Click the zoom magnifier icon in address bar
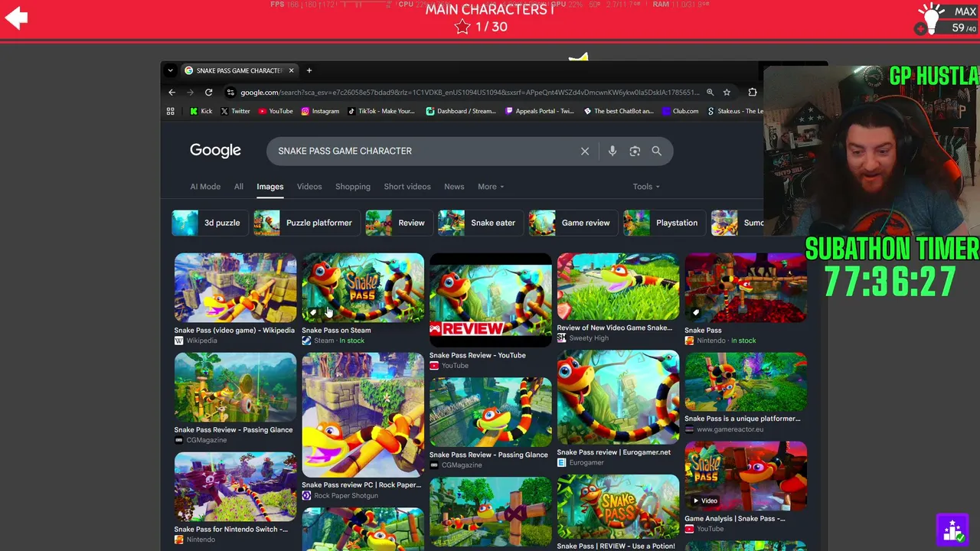 (x=710, y=93)
